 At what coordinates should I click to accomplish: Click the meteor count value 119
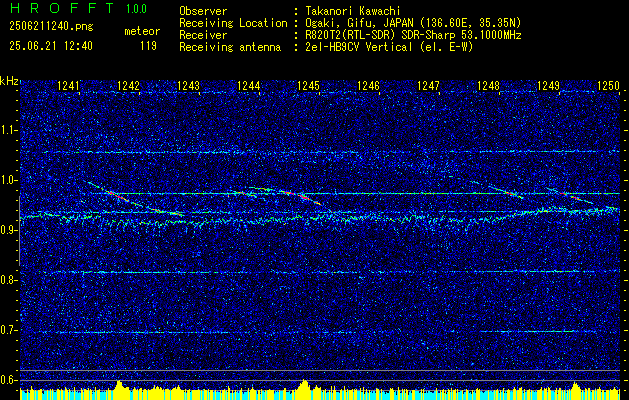[x=148, y=46]
